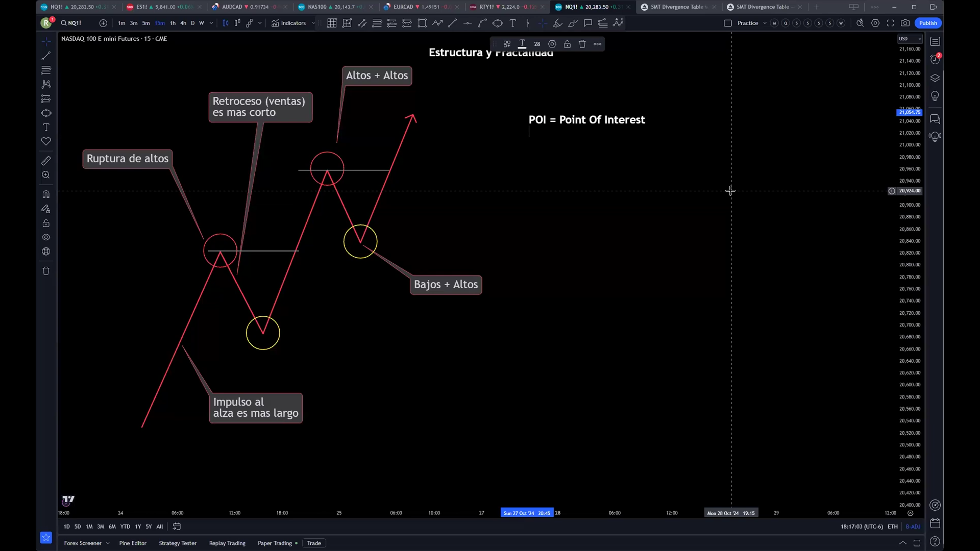Open the Indicators menu

[x=289, y=23]
